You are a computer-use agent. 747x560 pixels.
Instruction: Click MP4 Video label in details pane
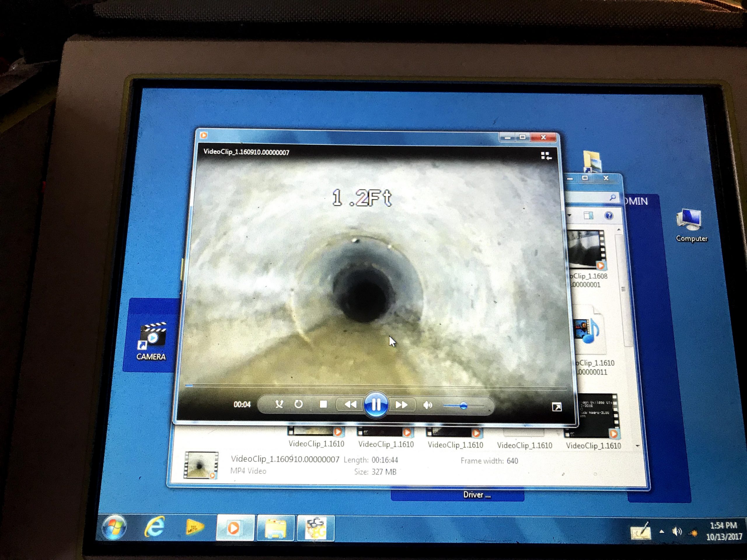[x=248, y=471]
